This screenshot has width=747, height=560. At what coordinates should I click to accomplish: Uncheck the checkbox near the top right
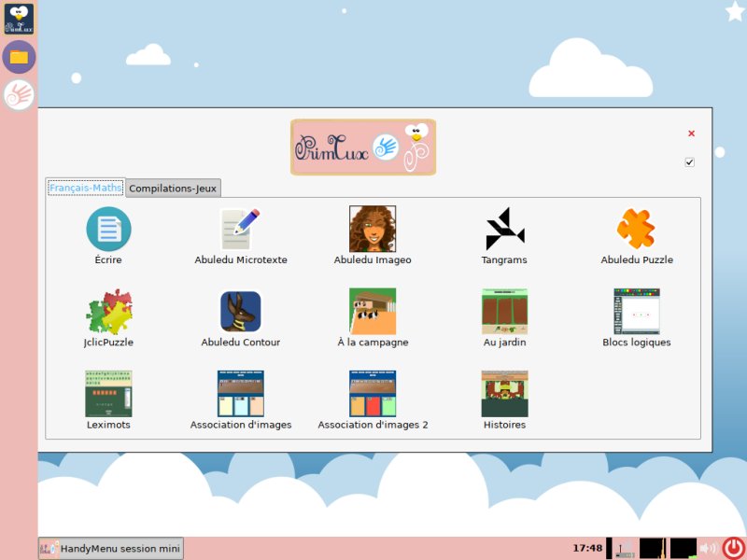[689, 161]
